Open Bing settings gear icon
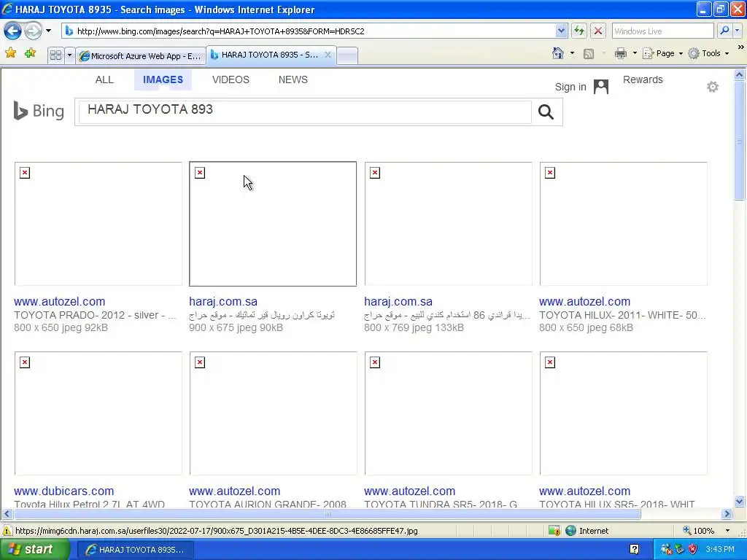Viewport: 747px width, 560px height. coord(712,87)
